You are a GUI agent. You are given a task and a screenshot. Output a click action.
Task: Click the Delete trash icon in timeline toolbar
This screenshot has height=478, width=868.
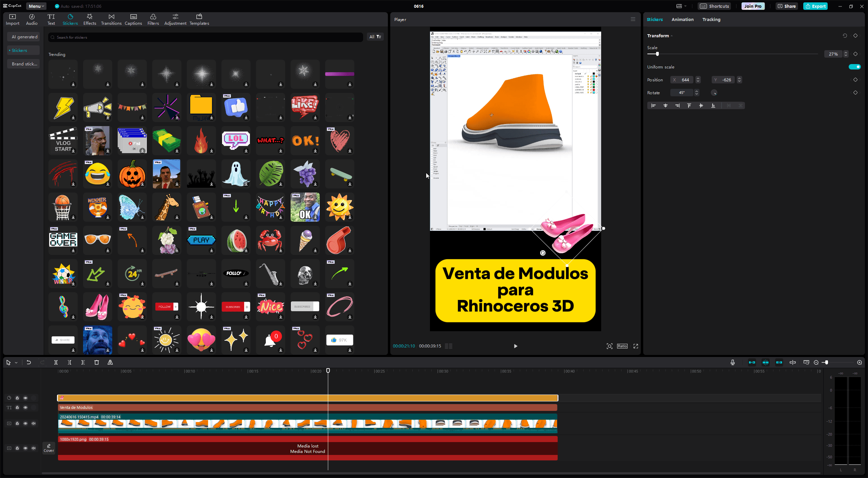97,362
